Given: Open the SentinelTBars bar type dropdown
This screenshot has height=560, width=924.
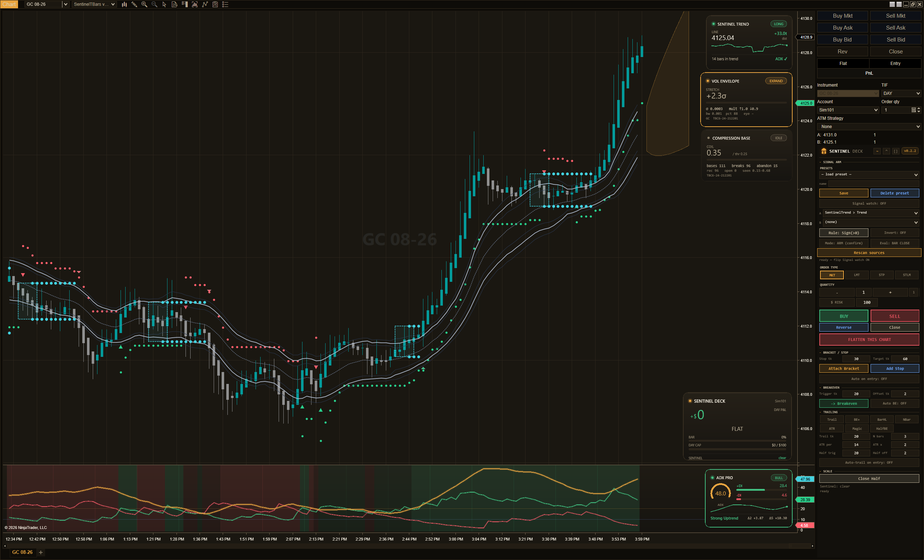Looking at the screenshot, I should [94, 4].
